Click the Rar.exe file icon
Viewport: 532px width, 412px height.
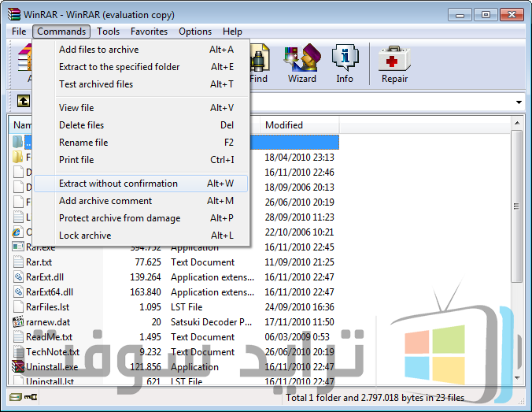click(18, 247)
